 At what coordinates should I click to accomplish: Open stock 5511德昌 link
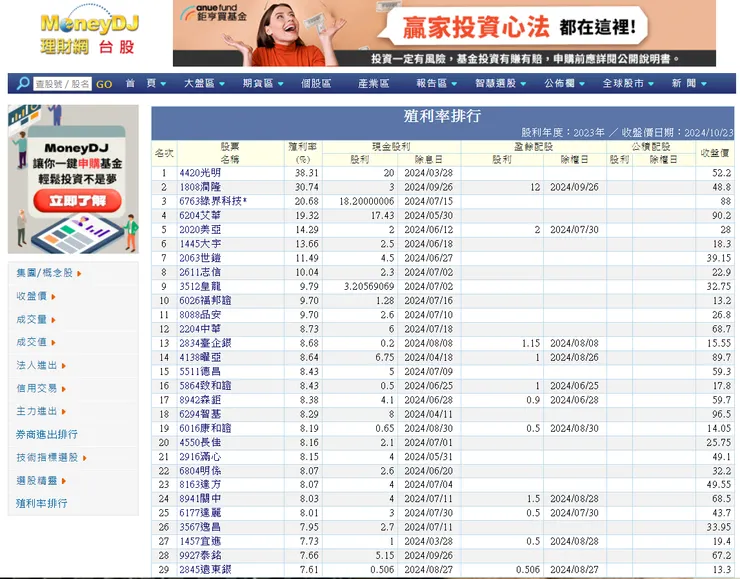[200, 371]
